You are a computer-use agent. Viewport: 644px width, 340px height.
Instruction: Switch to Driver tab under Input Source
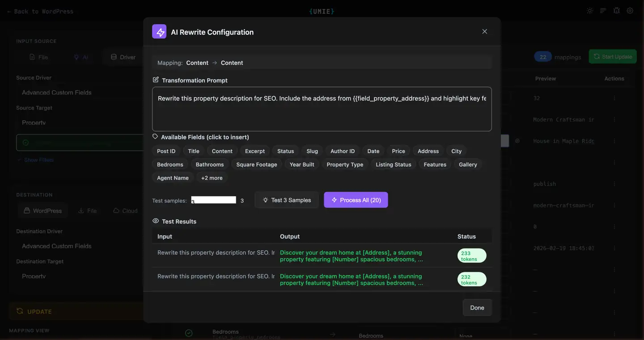click(x=123, y=57)
